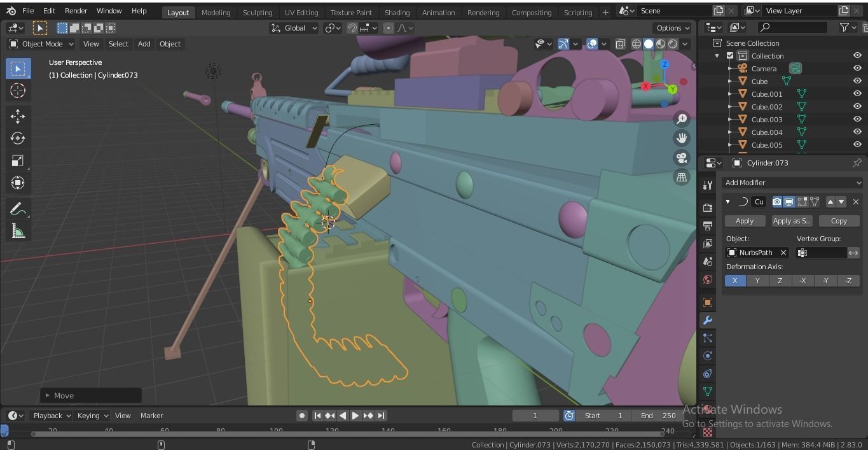Open the Render menu
Viewport: 868px width, 450px height.
coord(76,11)
